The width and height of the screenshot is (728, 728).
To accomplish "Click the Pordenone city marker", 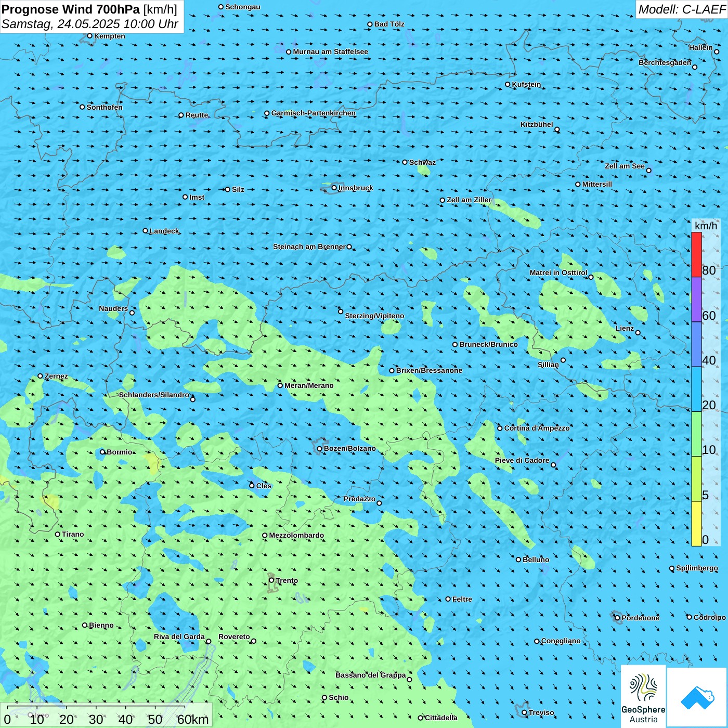I will click(617, 618).
